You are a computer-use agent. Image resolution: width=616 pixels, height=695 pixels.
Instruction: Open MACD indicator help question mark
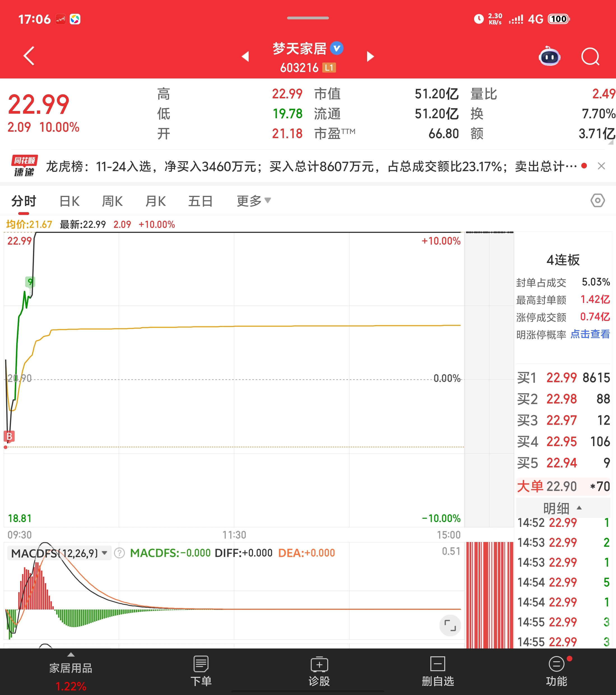(x=119, y=553)
